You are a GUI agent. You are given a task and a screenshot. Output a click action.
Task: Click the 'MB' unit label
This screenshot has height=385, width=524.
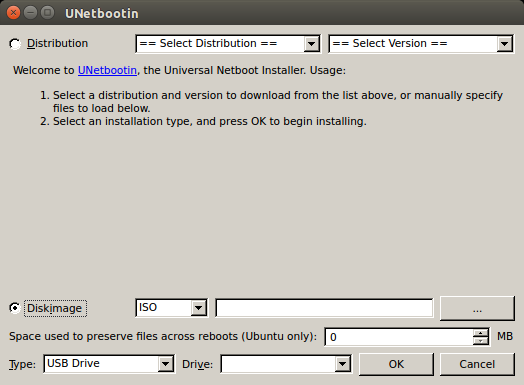pyautogui.click(x=505, y=336)
